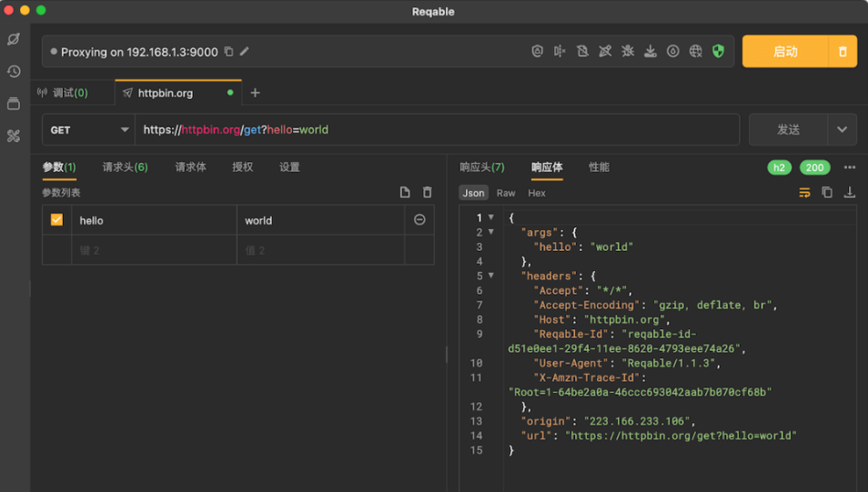Open the compose sidebar icon
The width and height of the screenshot is (868, 492).
coord(14,39)
